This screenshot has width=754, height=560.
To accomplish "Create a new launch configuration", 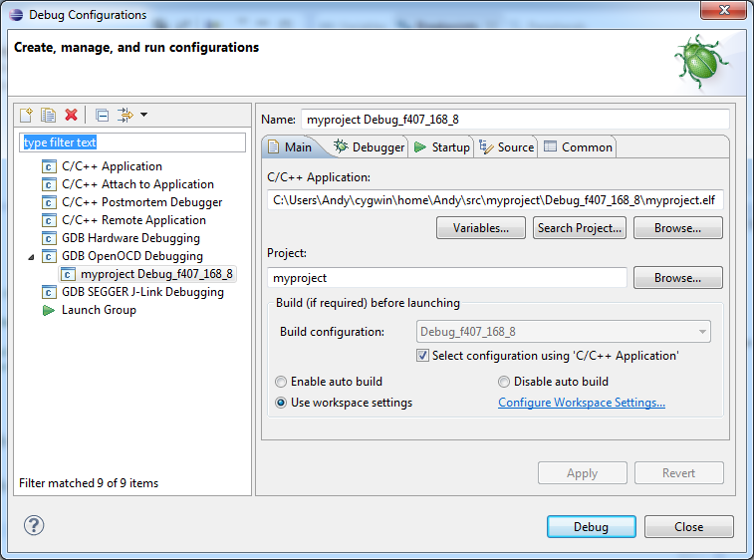I will tap(27, 115).
